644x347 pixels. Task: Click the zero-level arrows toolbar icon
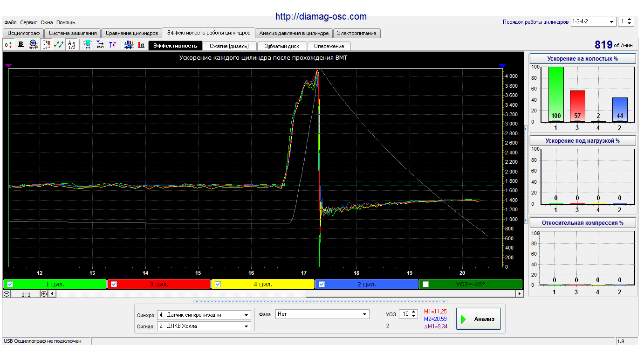coord(9,45)
